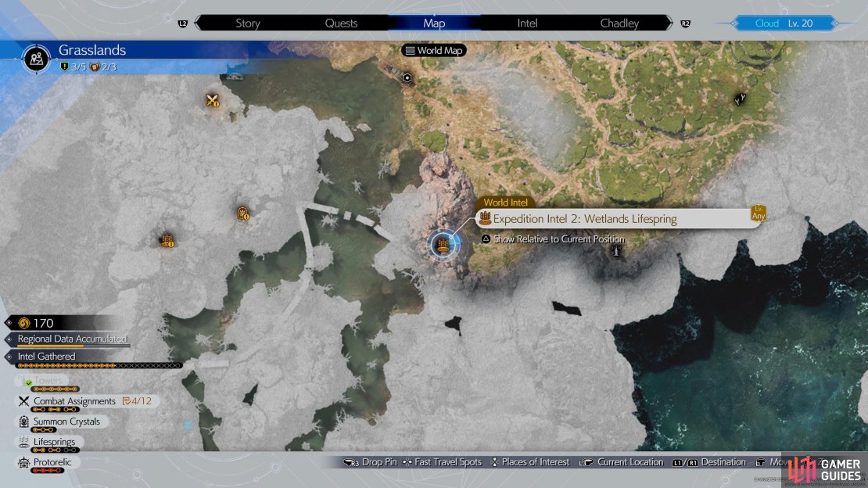
Task: Switch to the Quests tab
Action: (x=341, y=23)
